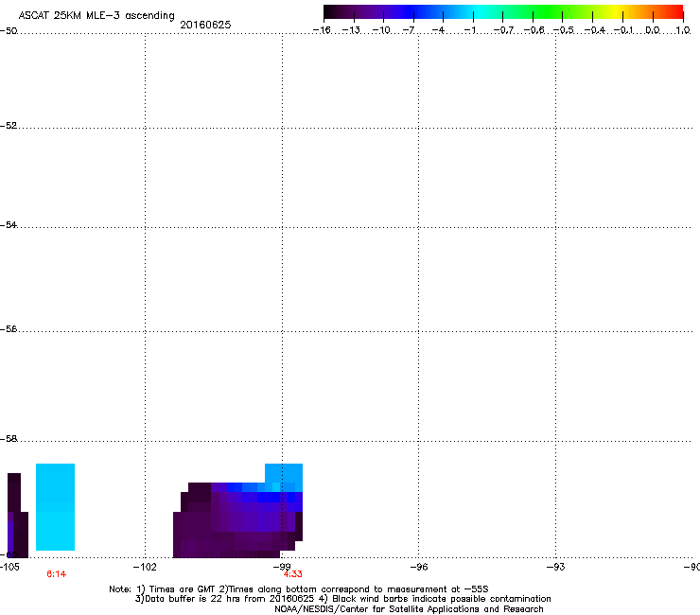
Task: Click the latitude label -56
Action: [x=9, y=328]
